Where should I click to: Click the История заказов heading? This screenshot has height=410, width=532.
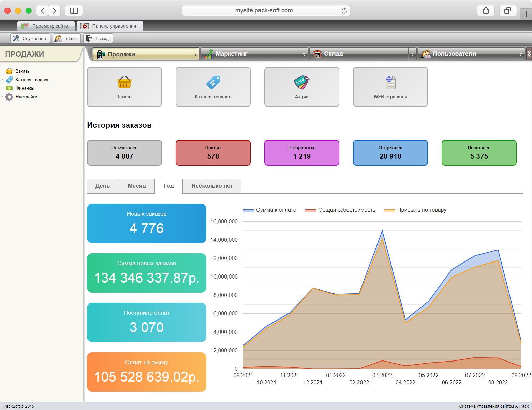119,125
